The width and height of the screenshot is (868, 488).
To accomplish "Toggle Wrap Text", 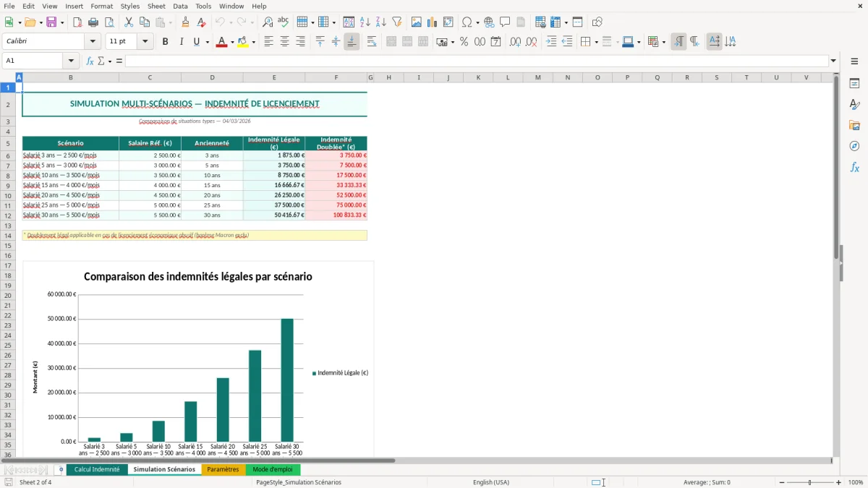I will click(372, 42).
